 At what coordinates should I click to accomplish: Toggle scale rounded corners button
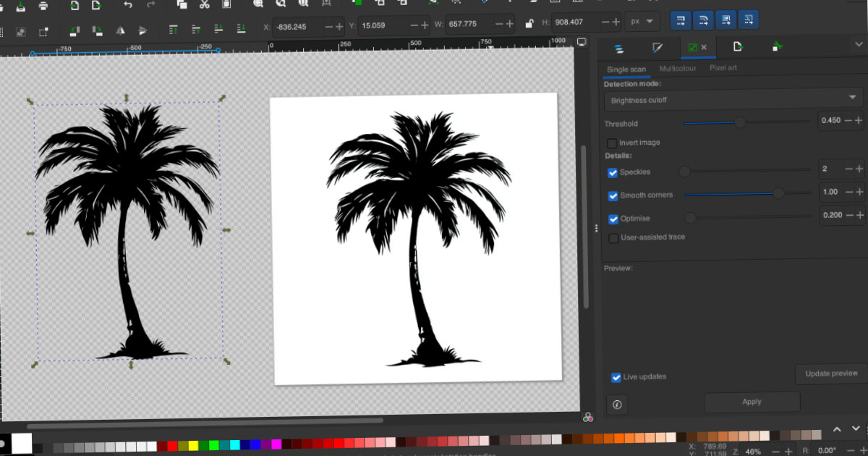(702, 20)
